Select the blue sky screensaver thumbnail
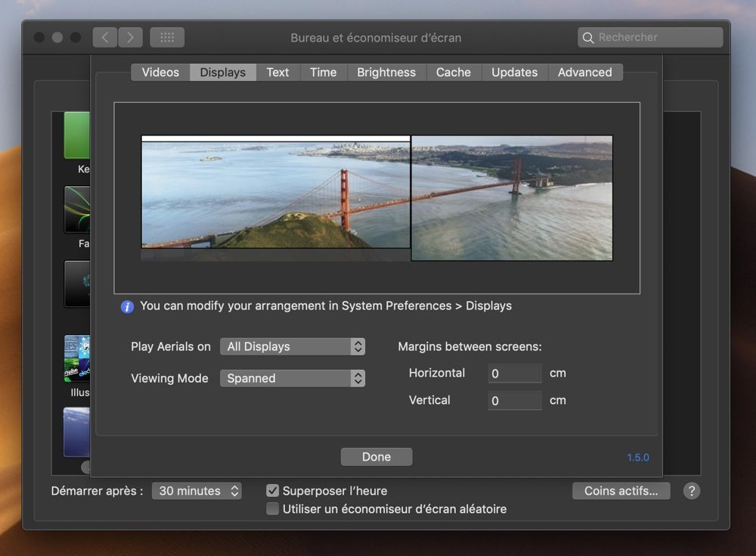 [77, 432]
